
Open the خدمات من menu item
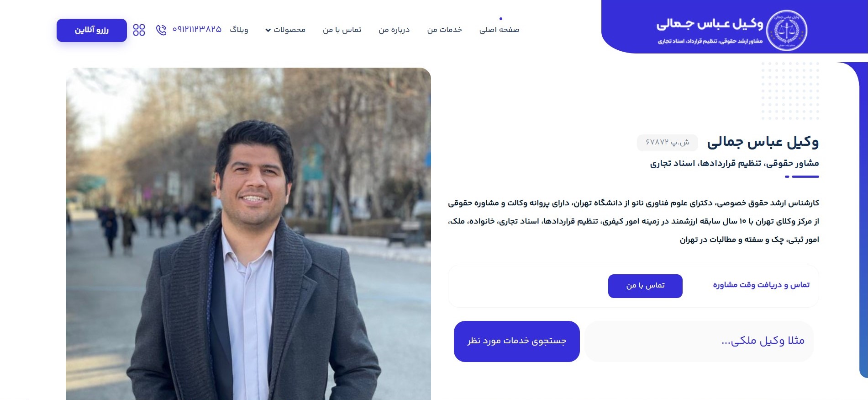(x=444, y=30)
